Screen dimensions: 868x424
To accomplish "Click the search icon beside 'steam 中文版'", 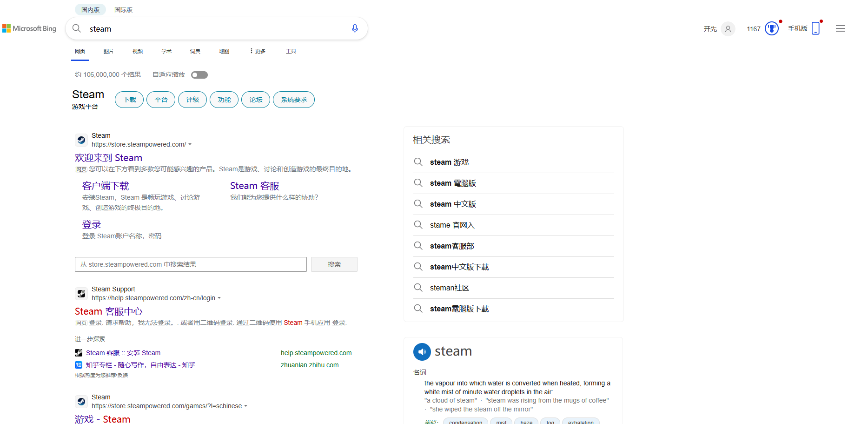I will click(x=418, y=204).
